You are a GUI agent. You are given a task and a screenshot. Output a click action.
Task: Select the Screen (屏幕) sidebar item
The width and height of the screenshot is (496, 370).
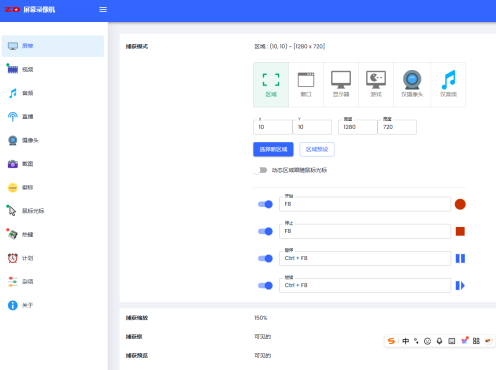point(53,46)
